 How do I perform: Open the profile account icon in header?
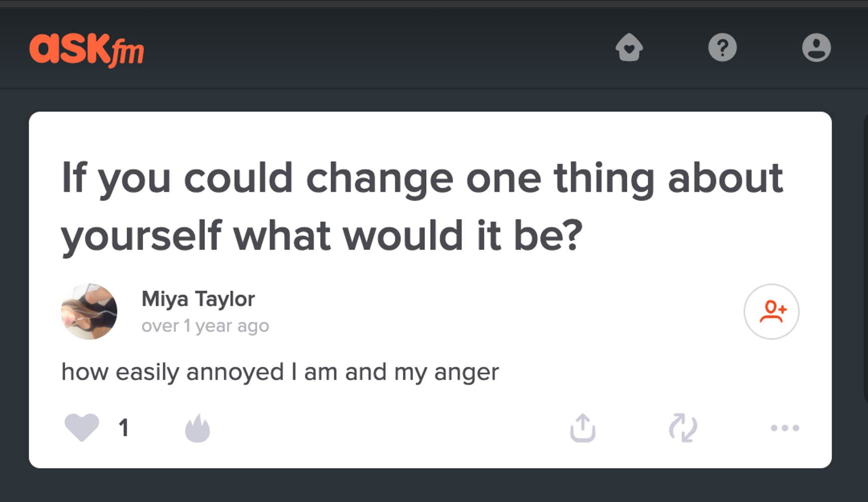point(816,48)
